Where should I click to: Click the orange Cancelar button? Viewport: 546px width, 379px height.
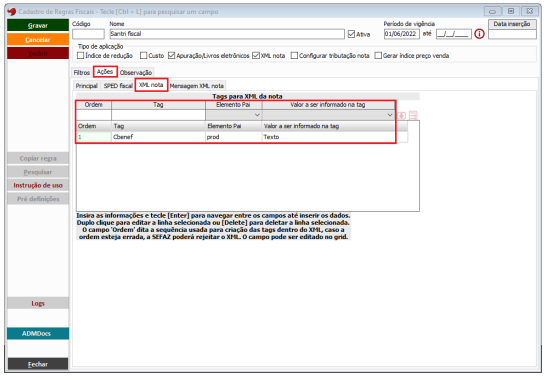[38, 39]
